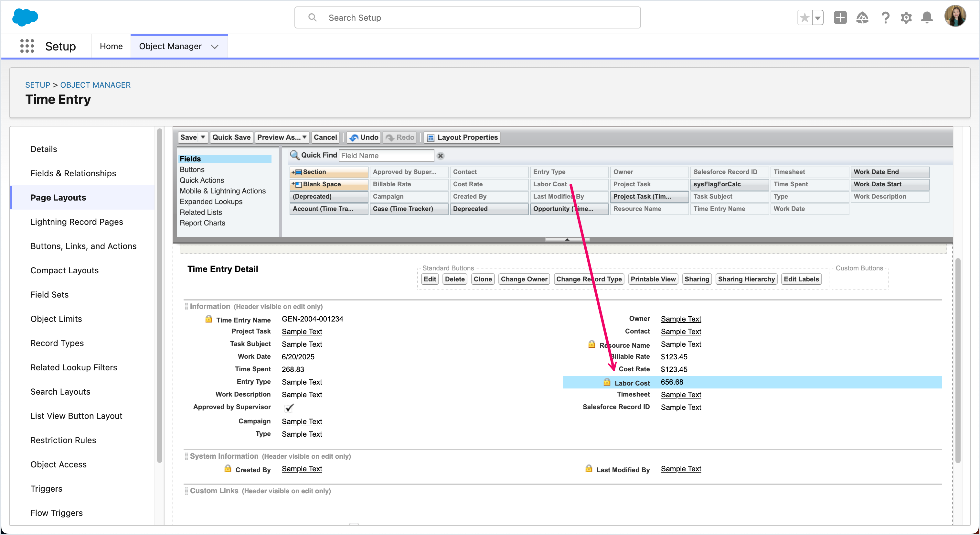980x535 pixels.
Task: Open the Preview As dropdown
Action: pyautogui.click(x=282, y=137)
